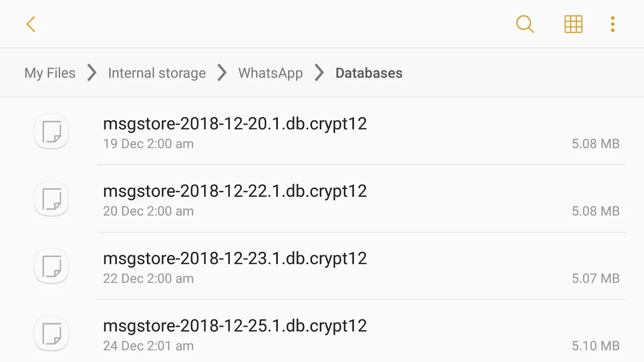Open msgstore-2018-12-23.1.db.crypt12 file name
644x362 pixels.
[x=235, y=258]
